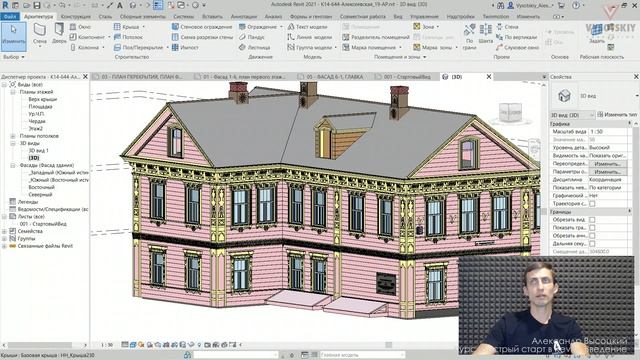
Task: Click the Задать work plane tool
Action: pyautogui.click(x=597, y=34)
